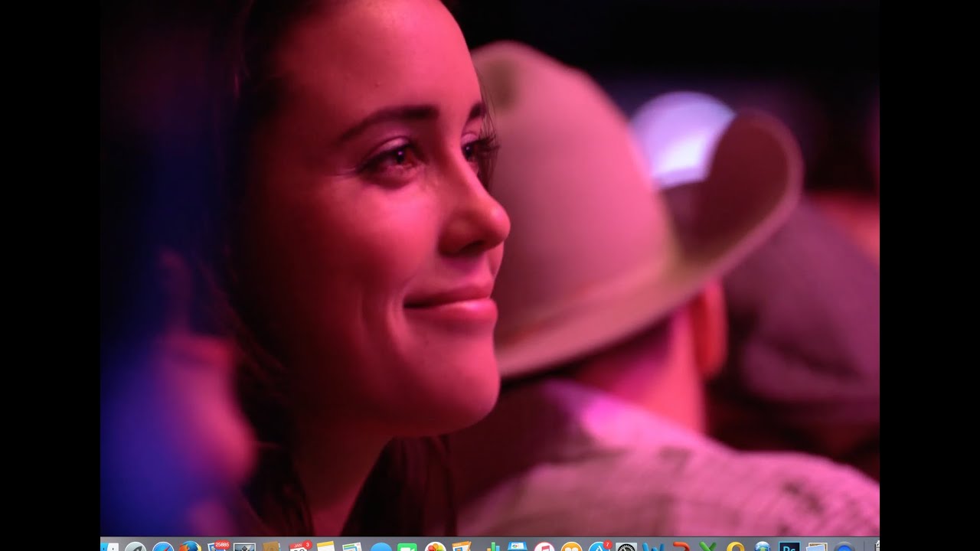This screenshot has width=980, height=551.
Task: Open Finder from the Dock
Action: [x=109, y=546]
